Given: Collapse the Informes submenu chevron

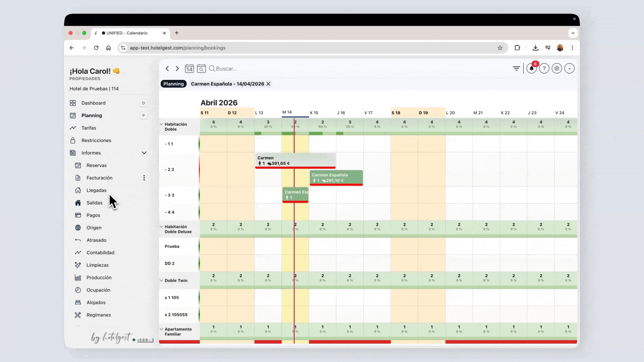Looking at the screenshot, I should coord(144,153).
